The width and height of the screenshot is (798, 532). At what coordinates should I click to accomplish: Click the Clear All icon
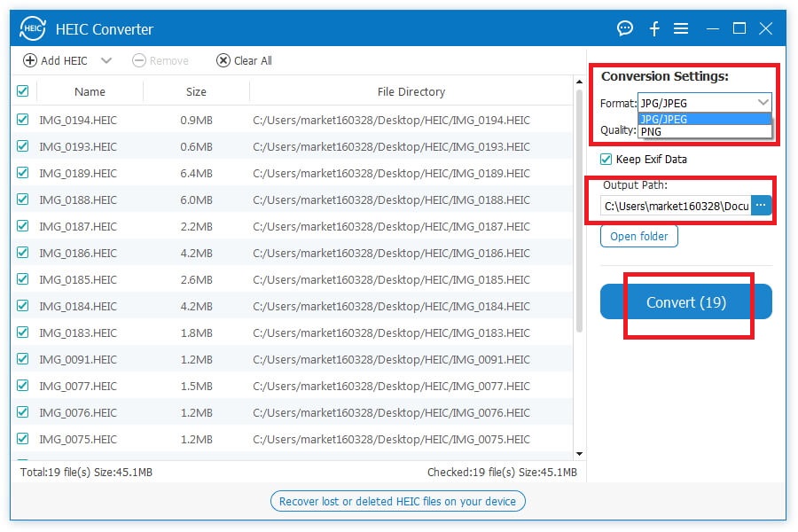coord(223,60)
